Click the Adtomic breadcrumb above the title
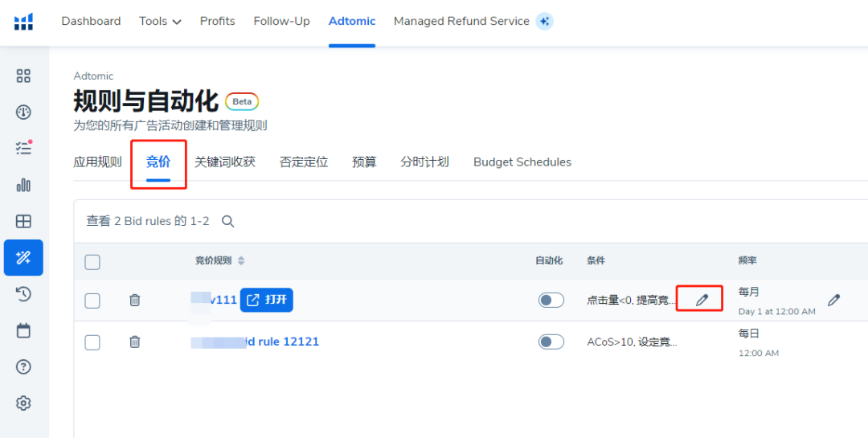868x438 pixels. coord(93,76)
